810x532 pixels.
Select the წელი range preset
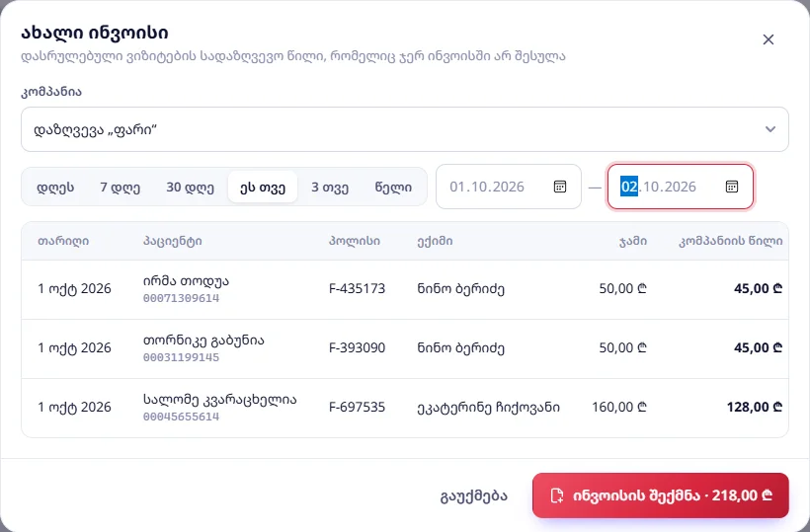393,187
